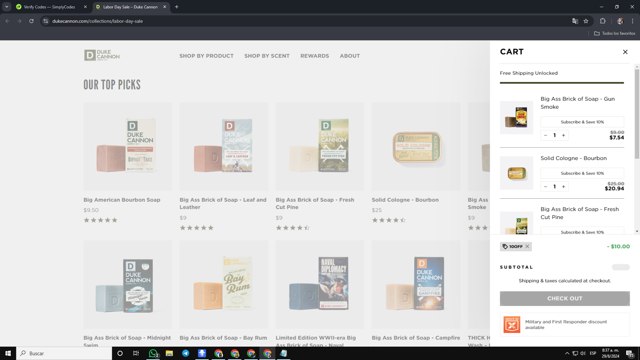
Task: Decrease quantity of Gun Smoke soap
Action: (546, 135)
